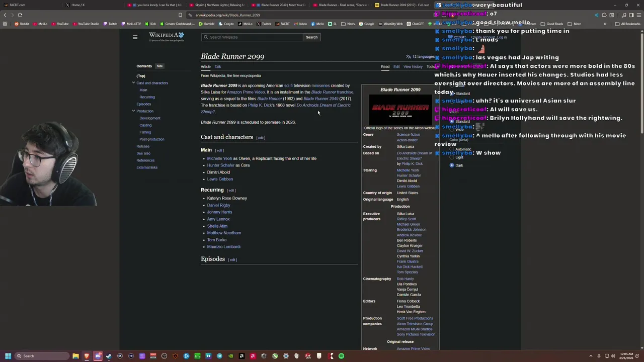The width and height of the screenshot is (644, 362).
Task: Open the ChatGPT bookmark
Action: (x=415, y=24)
